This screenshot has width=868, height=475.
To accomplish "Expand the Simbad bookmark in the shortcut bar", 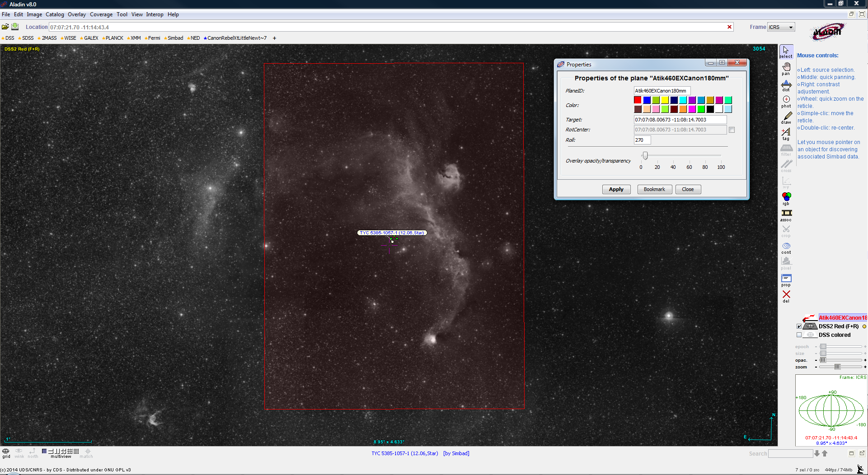I will click(x=175, y=38).
